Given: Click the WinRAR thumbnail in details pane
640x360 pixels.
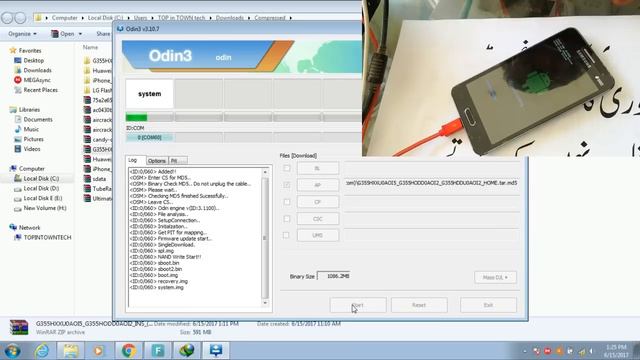Looking at the screenshot, I should click(x=19, y=327).
